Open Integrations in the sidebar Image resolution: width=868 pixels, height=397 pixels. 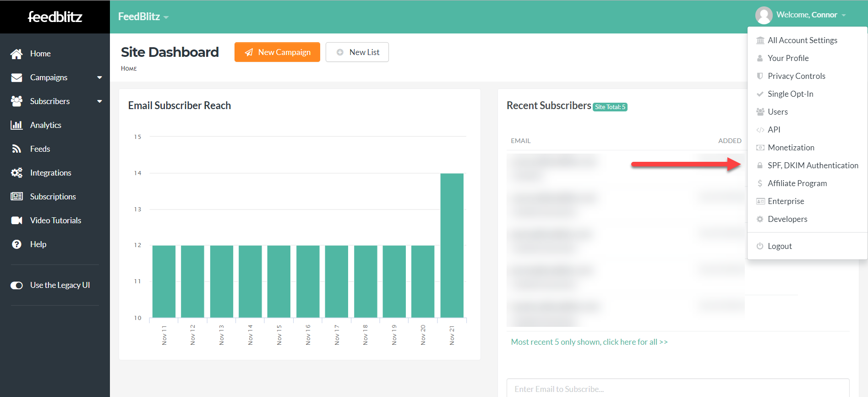[50, 173]
